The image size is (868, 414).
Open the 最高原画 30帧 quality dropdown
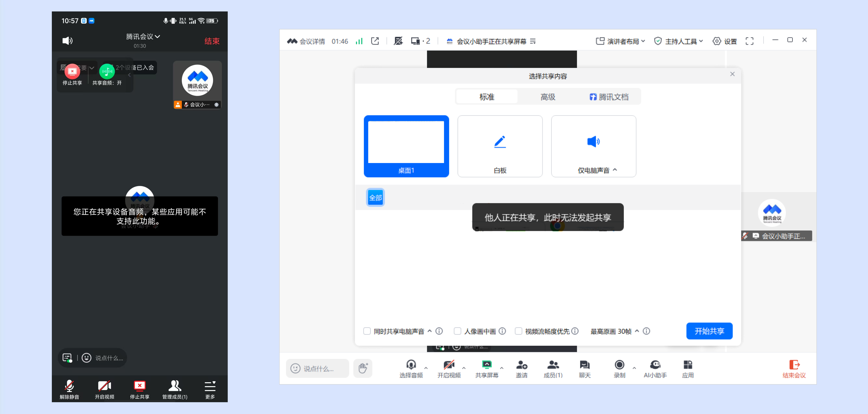point(615,331)
